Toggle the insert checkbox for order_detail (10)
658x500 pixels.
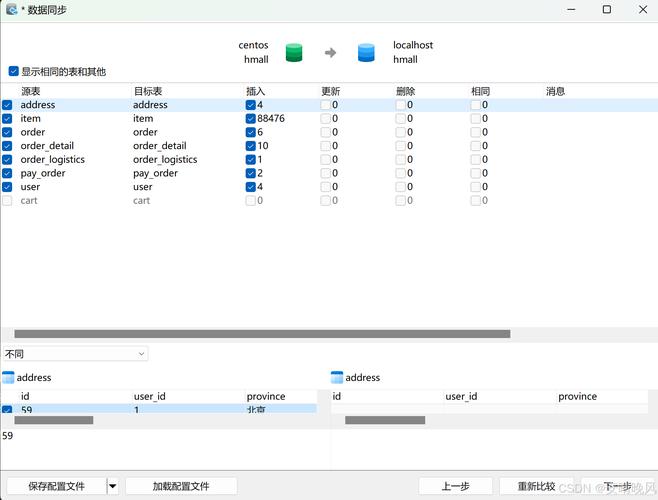(x=251, y=146)
